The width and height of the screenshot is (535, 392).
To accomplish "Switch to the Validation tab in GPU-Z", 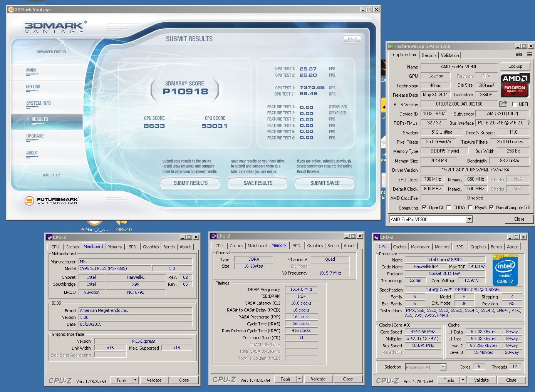I will [x=449, y=55].
